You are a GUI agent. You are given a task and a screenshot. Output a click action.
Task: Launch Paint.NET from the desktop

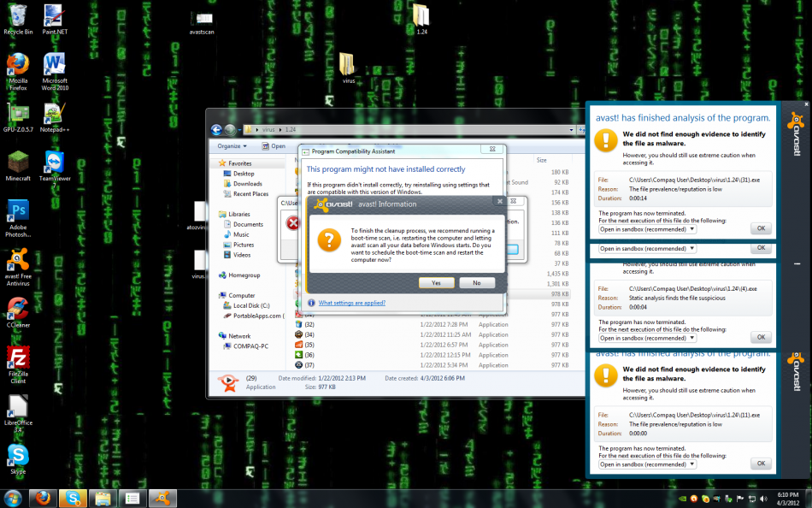point(55,20)
